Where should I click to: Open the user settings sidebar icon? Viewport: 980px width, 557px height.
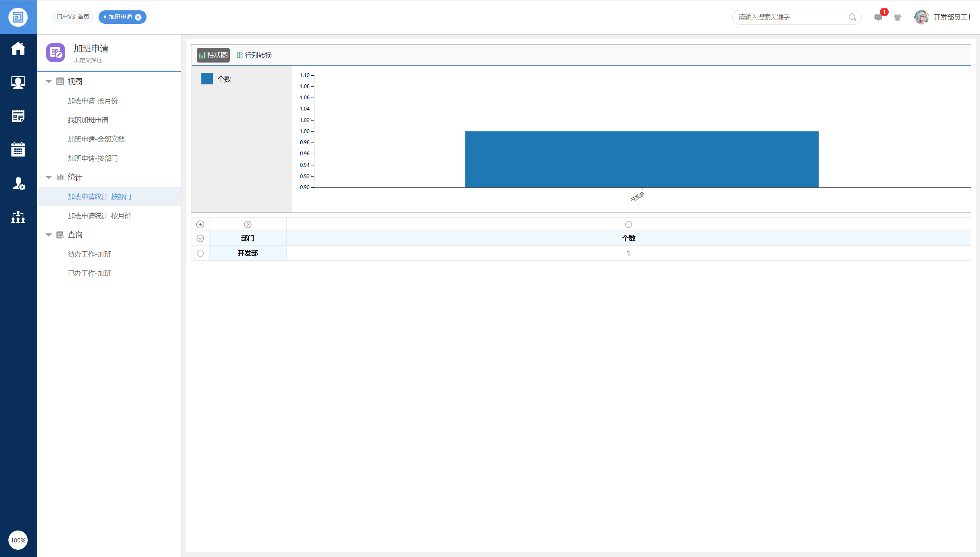pyautogui.click(x=18, y=183)
